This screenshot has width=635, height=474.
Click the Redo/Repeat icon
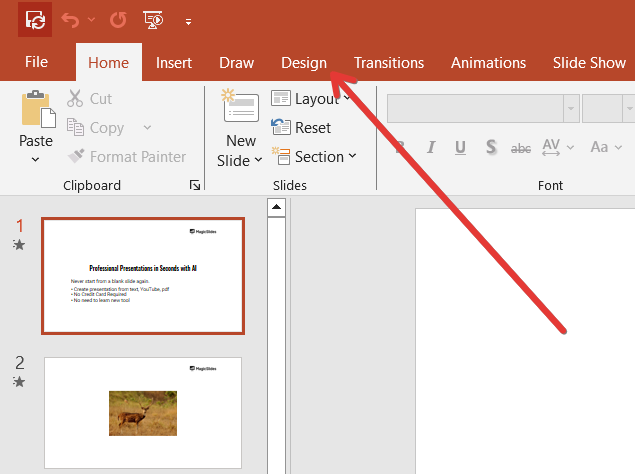coord(118,20)
